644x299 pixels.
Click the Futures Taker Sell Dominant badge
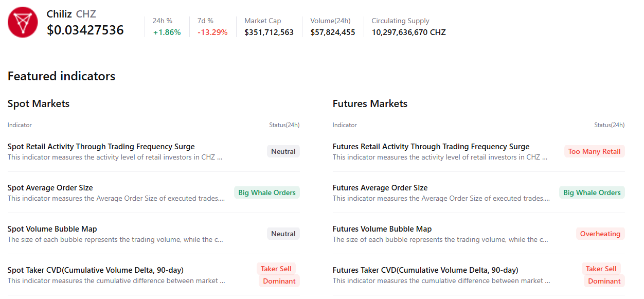pyautogui.click(x=602, y=275)
